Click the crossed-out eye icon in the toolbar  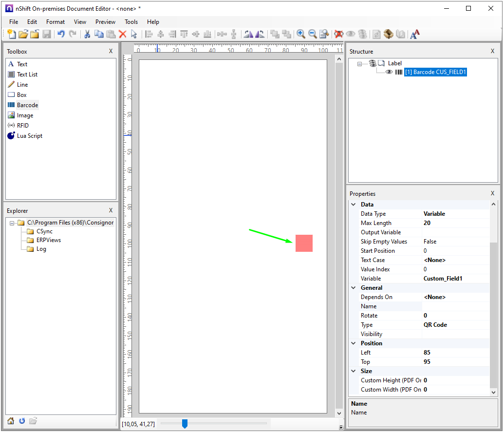coord(339,34)
